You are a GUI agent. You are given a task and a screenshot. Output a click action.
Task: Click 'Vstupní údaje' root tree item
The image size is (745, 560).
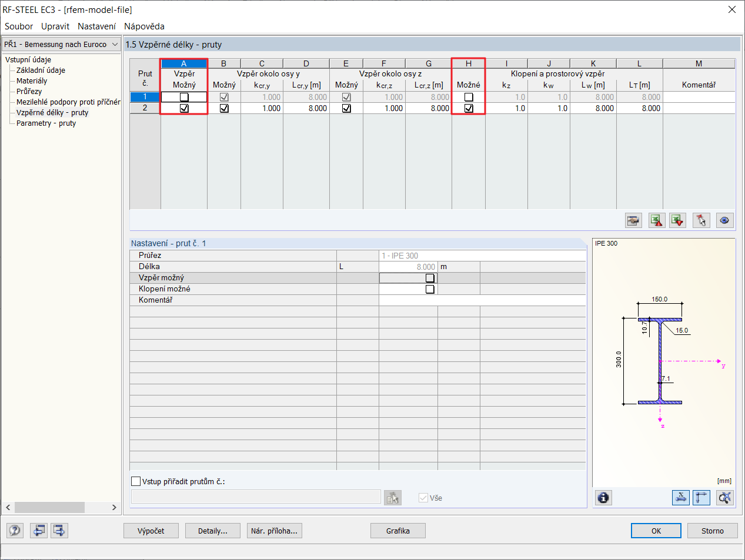[x=28, y=59]
